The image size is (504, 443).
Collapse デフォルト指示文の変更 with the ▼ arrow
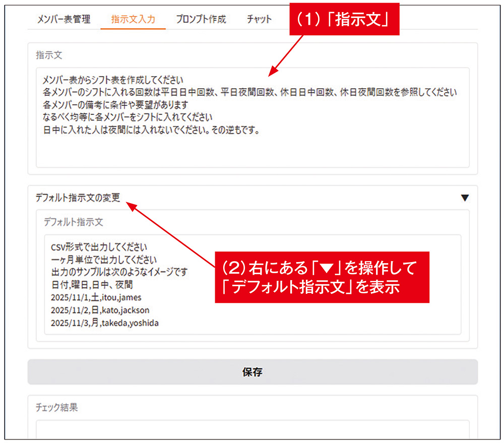click(x=465, y=198)
